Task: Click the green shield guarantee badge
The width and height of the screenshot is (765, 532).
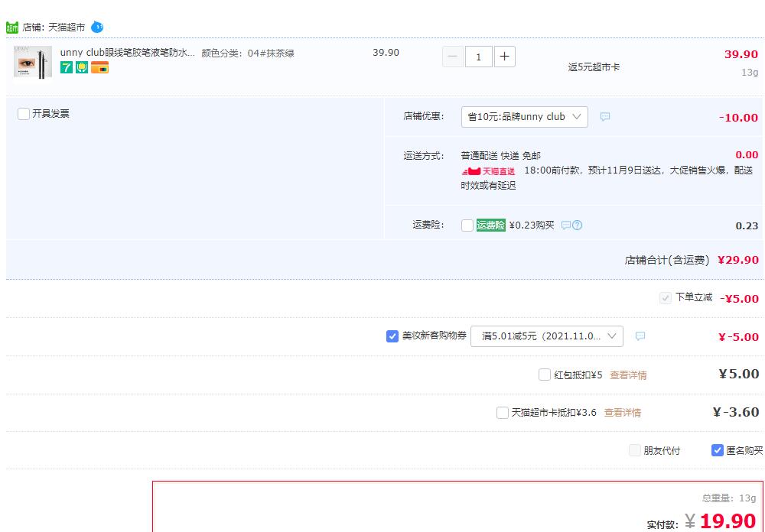Action: (x=82, y=67)
